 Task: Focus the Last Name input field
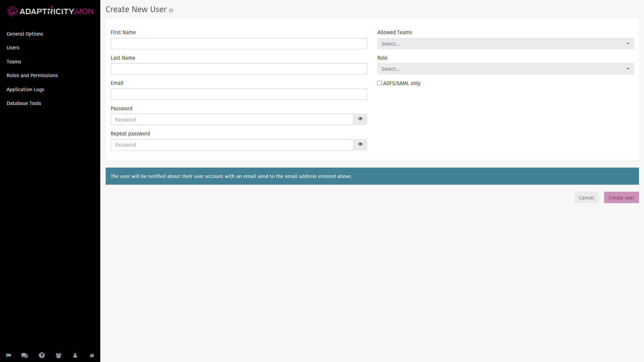[239, 69]
